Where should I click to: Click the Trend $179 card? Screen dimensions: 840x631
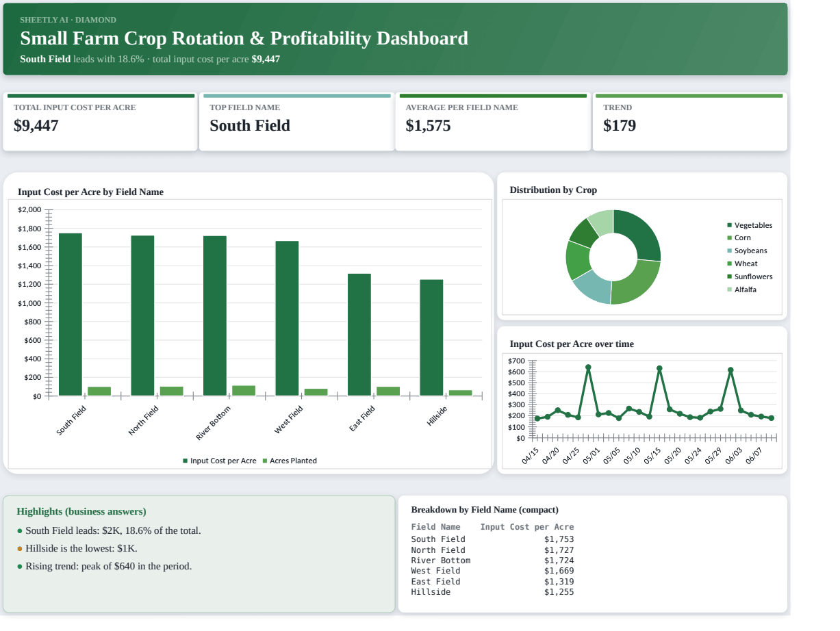pos(689,122)
